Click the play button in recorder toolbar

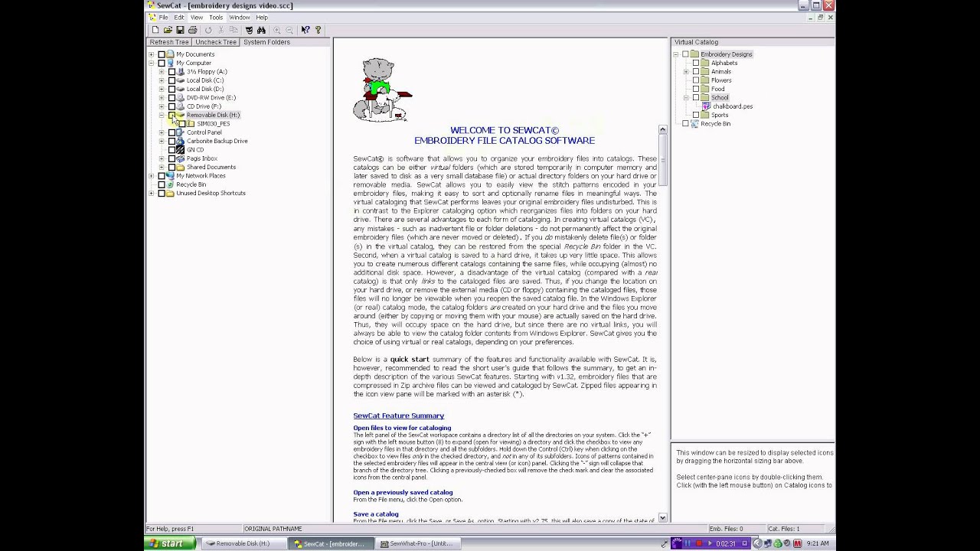708,543
